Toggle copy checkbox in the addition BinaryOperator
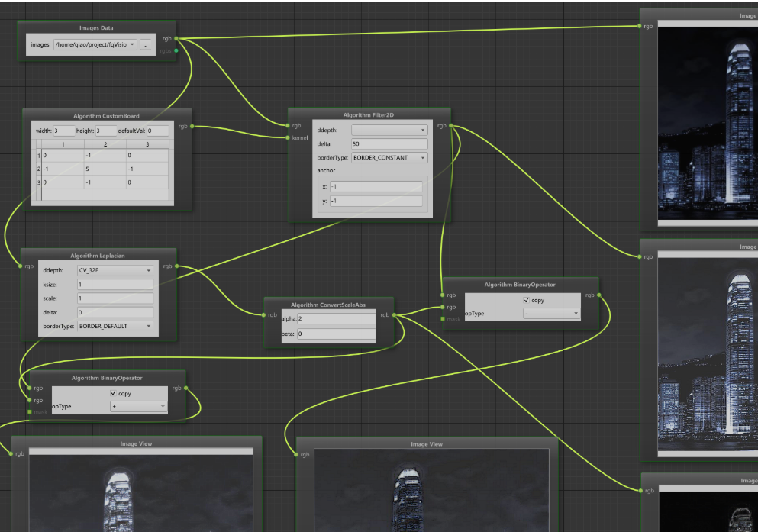Image resolution: width=758 pixels, height=532 pixels. 113,393
